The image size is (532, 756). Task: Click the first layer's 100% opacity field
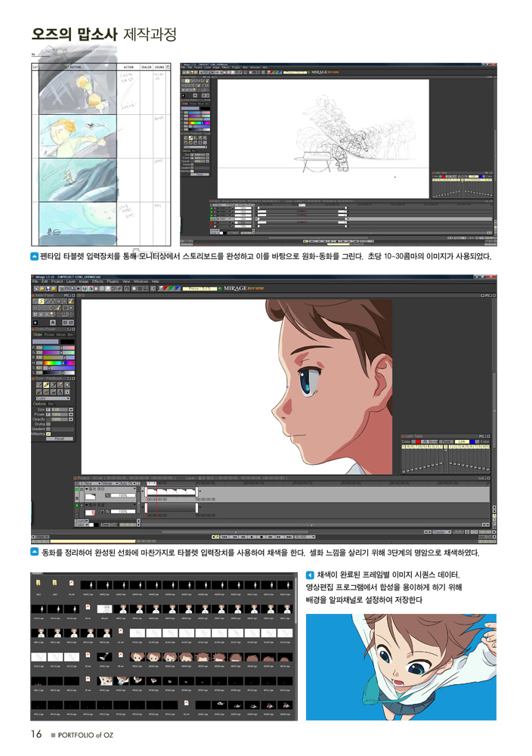[x=123, y=496]
